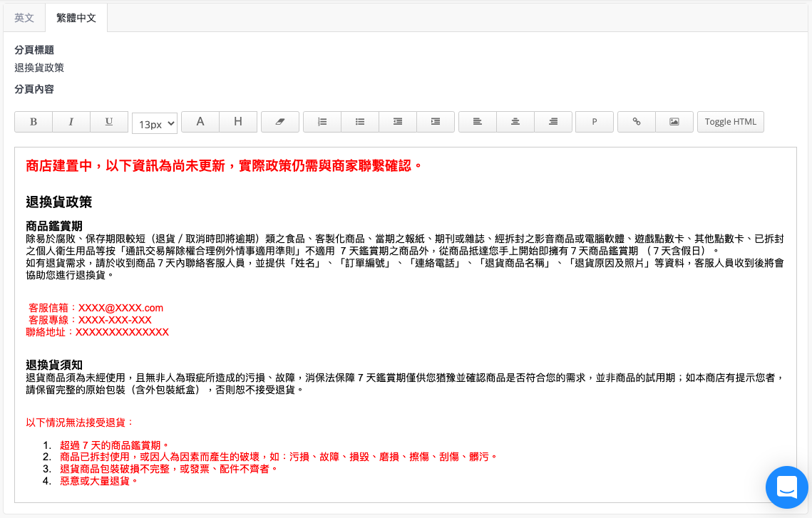The image size is (812, 518).
Task: Center align the text
Action: coord(515,122)
